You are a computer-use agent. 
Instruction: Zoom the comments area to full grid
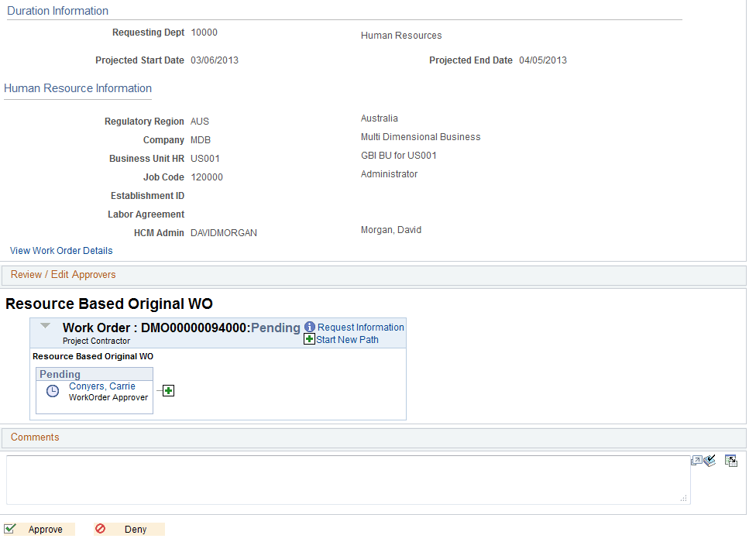coord(730,460)
